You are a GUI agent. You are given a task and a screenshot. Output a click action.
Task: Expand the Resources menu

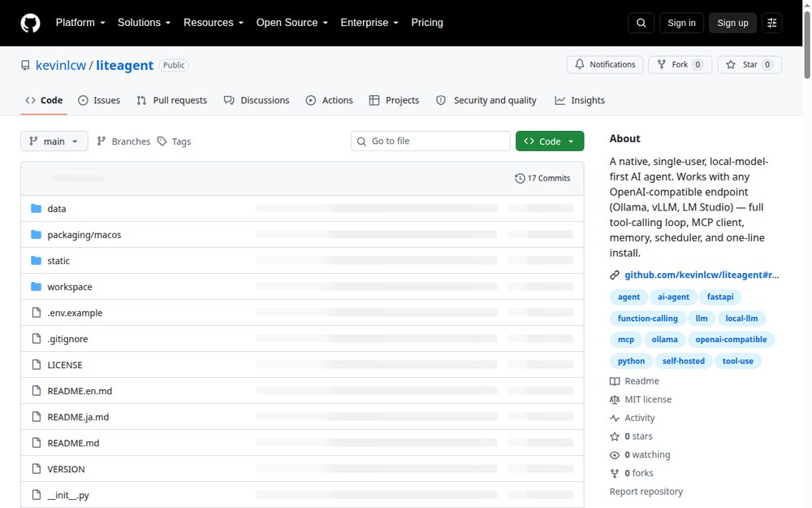[x=214, y=23]
